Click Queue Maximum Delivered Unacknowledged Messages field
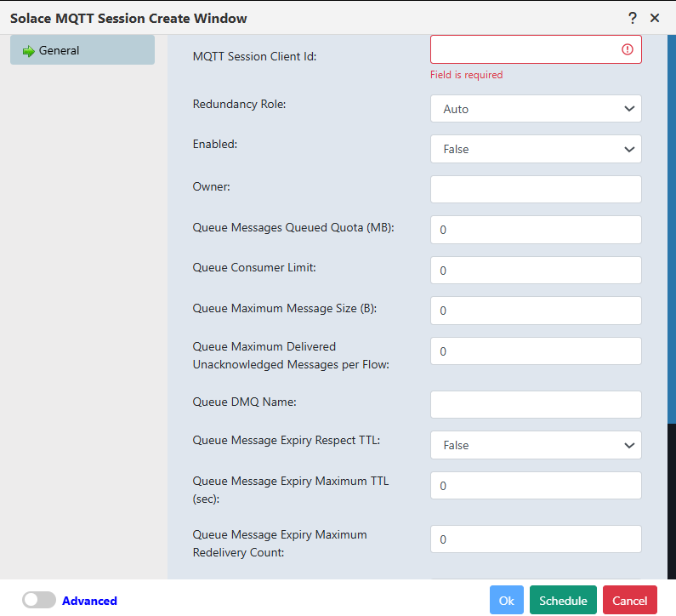Screen dimensions: 676x616 536,351
